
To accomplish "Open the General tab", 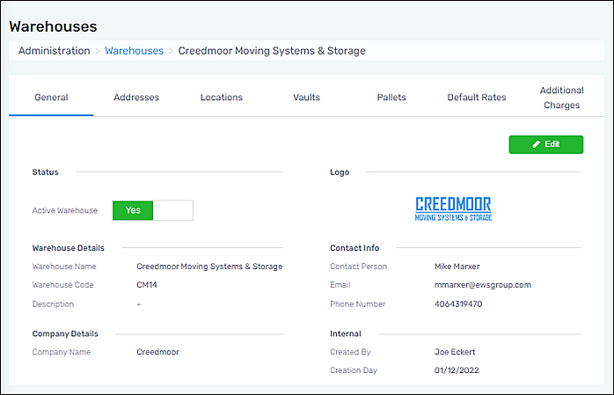I will [x=51, y=97].
